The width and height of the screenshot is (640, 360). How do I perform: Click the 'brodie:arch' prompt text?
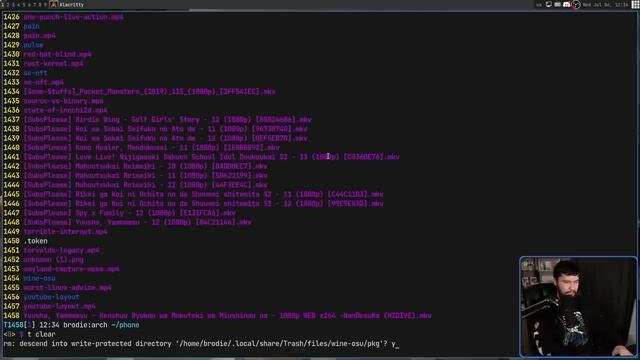(85, 325)
